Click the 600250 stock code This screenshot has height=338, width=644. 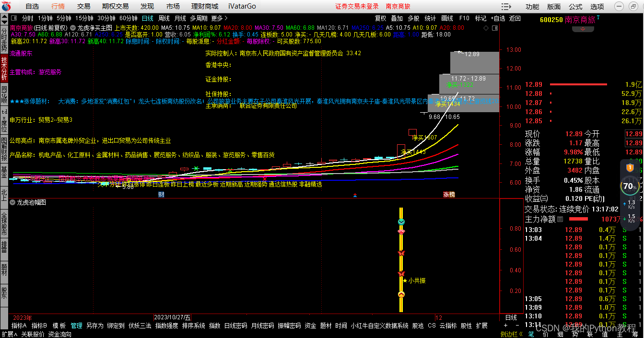tap(551, 20)
